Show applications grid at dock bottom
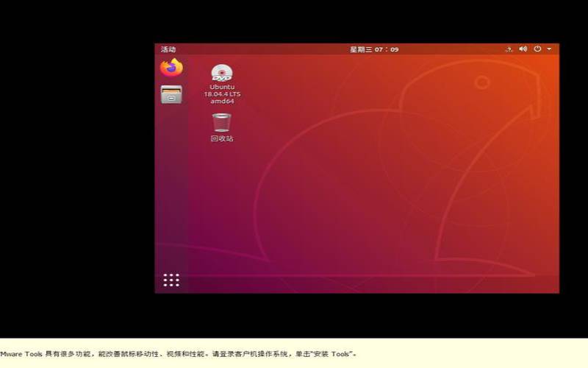Image resolution: width=588 pixels, height=368 pixels. tap(171, 280)
